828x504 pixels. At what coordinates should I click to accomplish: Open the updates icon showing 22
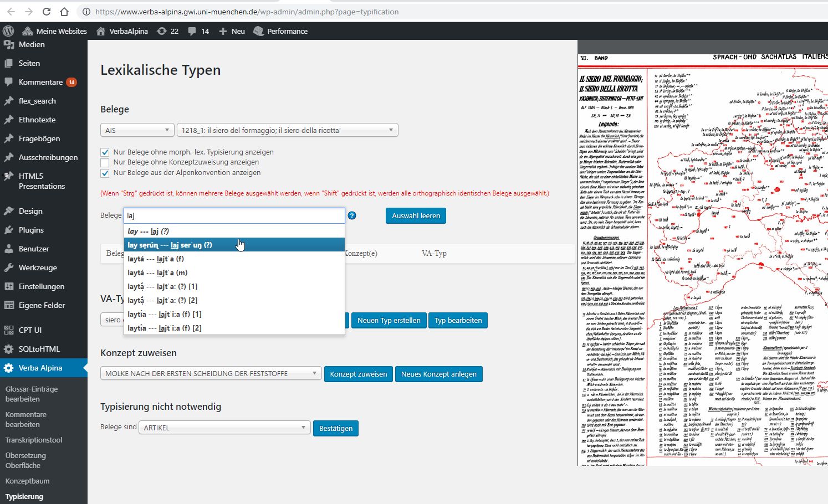click(162, 31)
